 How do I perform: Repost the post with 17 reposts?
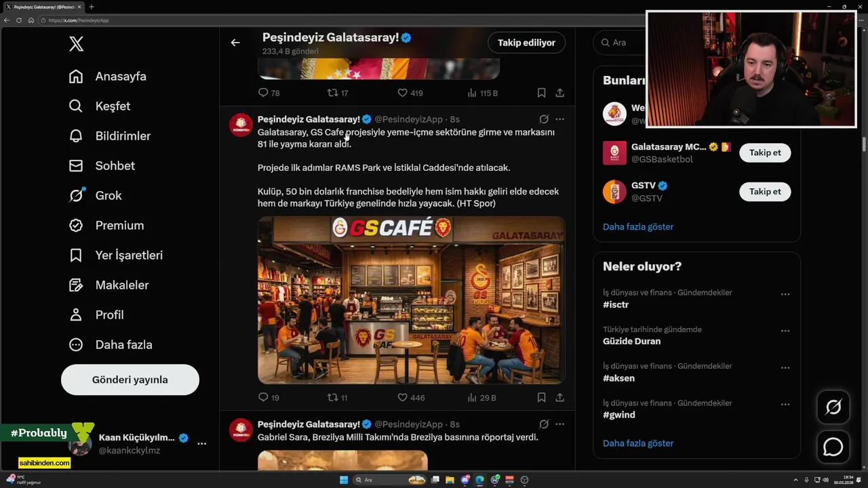point(338,93)
